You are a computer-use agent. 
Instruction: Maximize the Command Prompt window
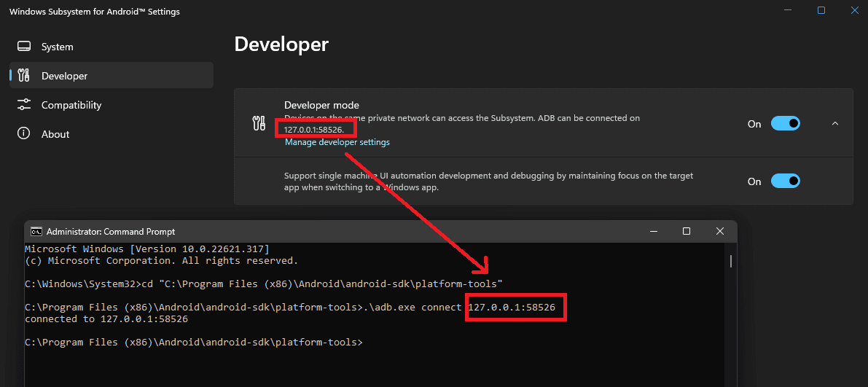click(687, 232)
